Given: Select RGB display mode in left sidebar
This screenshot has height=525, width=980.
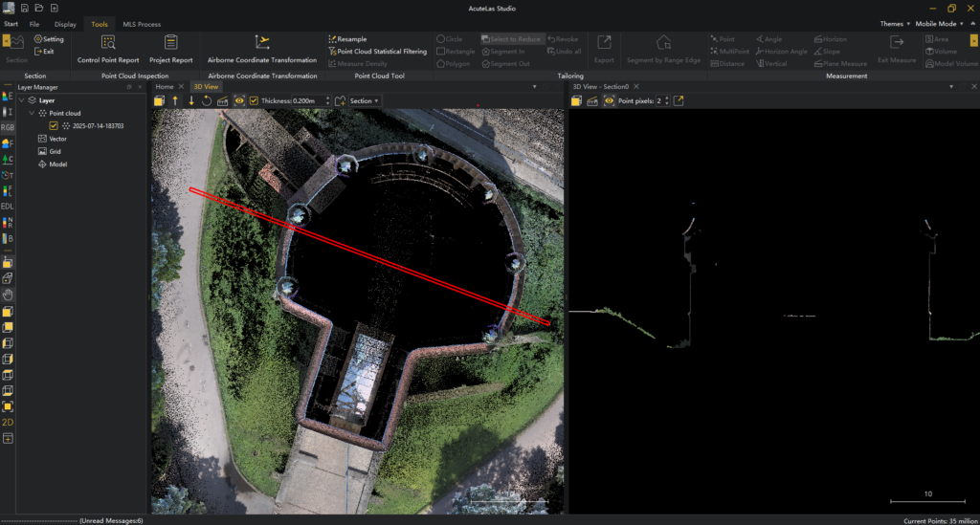Looking at the screenshot, I should click(x=8, y=127).
